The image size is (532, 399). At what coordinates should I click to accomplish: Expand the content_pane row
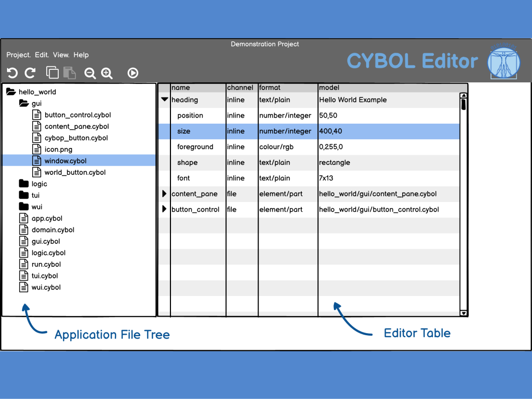(164, 193)
